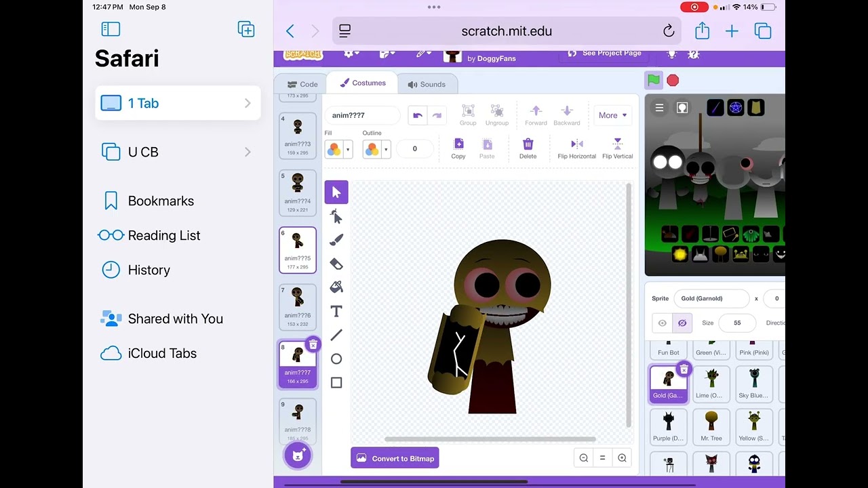This screenshot has height=488, width=868.
Task: Click the Copy icon
Action: click(458, 148)
